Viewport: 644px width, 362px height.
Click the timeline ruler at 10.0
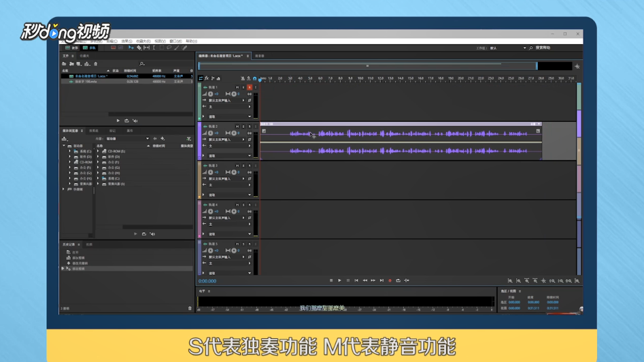360,78
